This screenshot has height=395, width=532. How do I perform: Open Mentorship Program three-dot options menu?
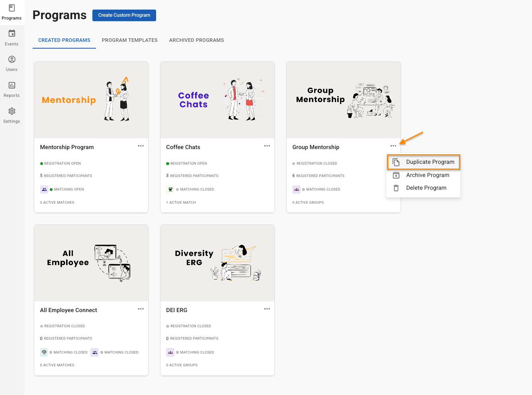click(x=141, y=146)
